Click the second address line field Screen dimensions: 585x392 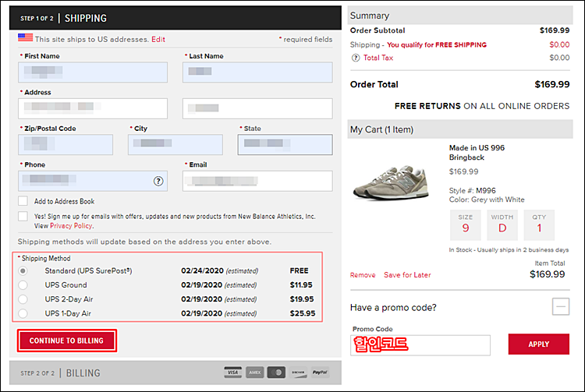click(x=257, y=108)
